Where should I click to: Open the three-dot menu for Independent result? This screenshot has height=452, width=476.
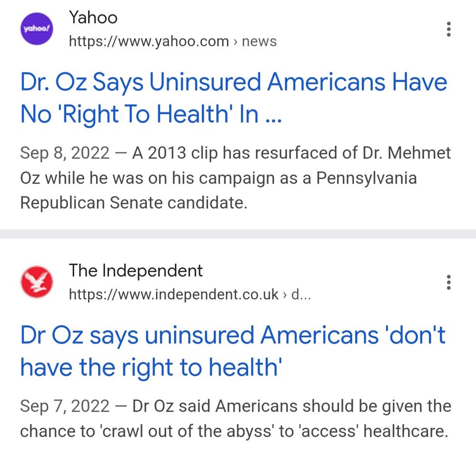click(x=449, y=282)
